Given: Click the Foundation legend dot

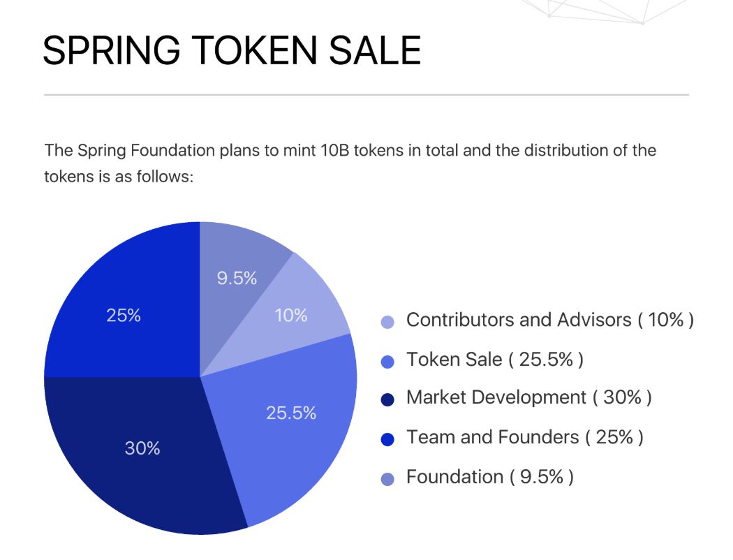Looking at the screenshot, I should point(387,479).
